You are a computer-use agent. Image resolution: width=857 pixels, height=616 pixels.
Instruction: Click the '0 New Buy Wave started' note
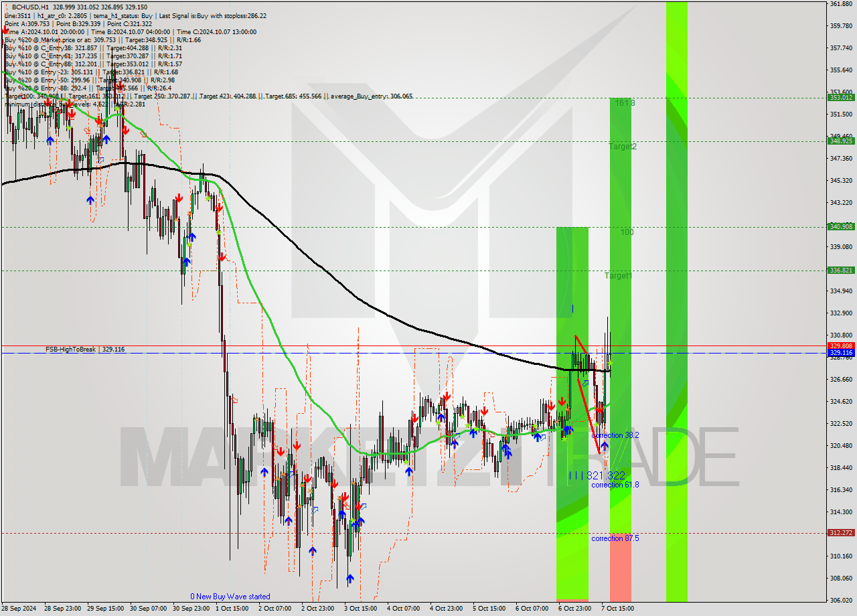click(230, 597)
